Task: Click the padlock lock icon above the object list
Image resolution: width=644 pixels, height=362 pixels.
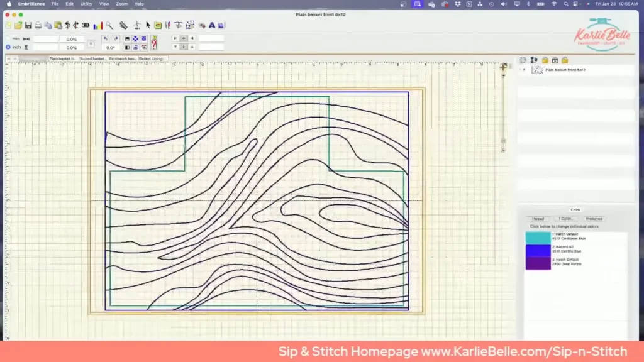Action: pyautogui.click(x=545, y=60)
